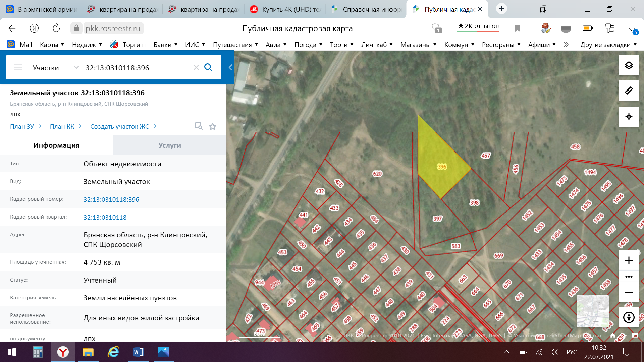Click the compass orientation button
Image resolution: width=644 pixels, height=362 pixels.
(x=629, y=317)
